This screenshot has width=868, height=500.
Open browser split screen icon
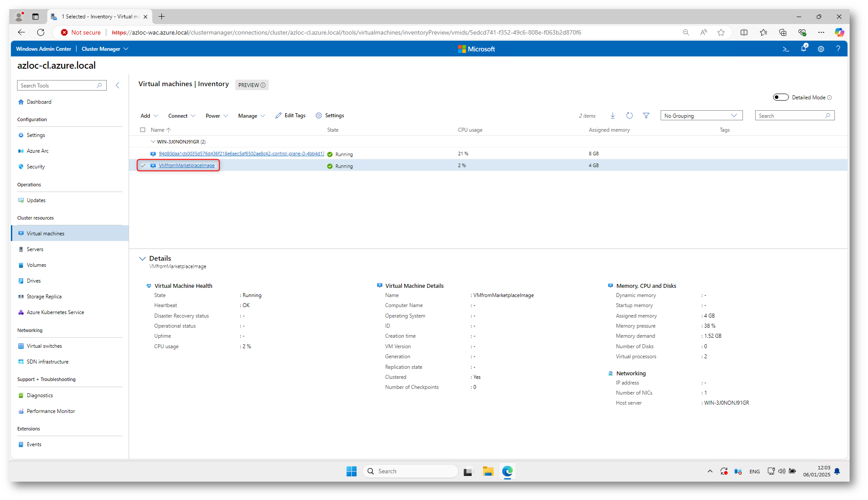[x=744, y=32]
